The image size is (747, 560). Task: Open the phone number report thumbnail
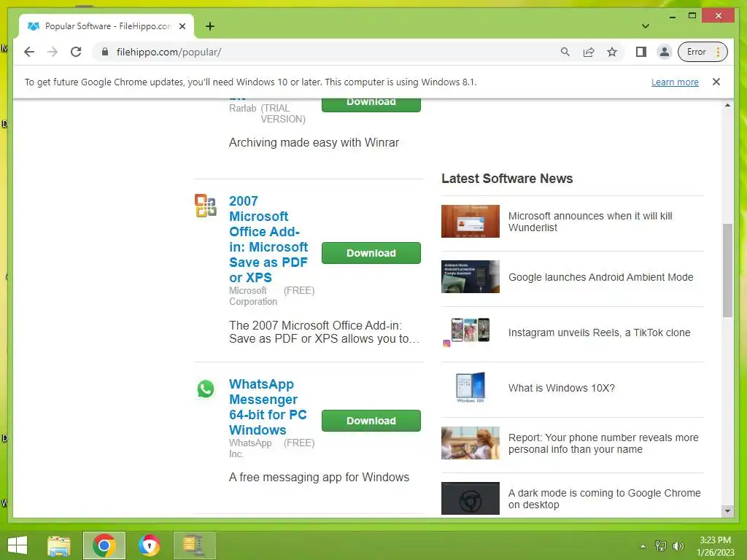click(x=471, y=443)
